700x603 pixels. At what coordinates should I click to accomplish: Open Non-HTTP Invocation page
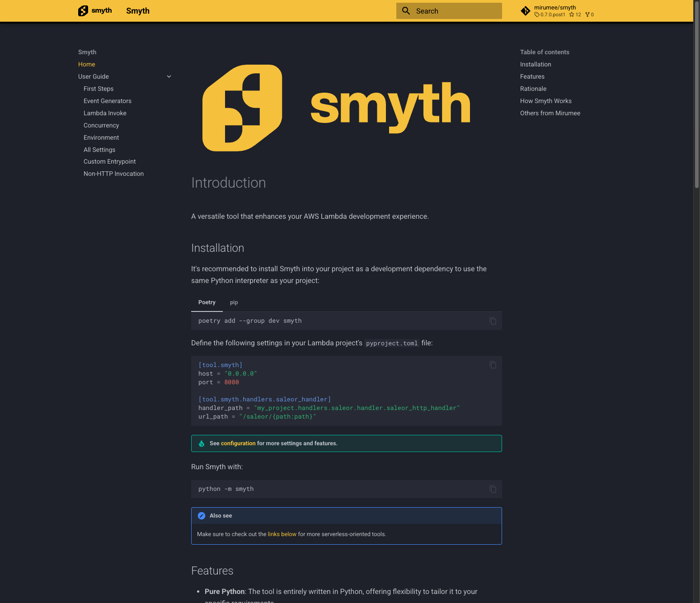tap(114, 174)
